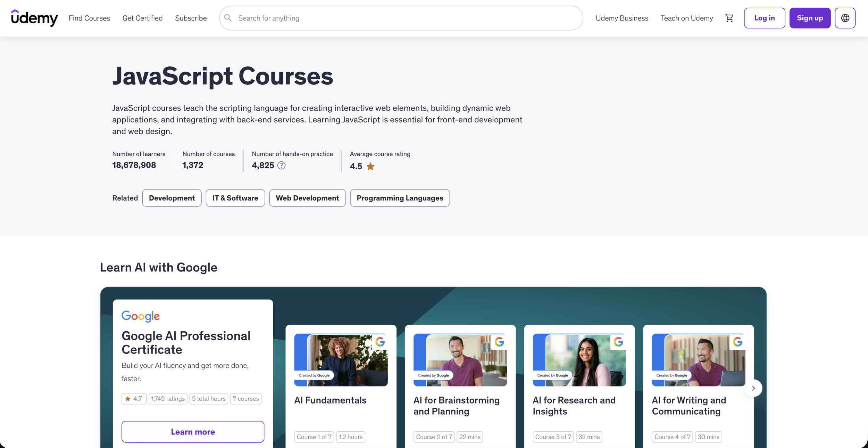Viewport: 868px width, 448px height.
Task: Open Find Courses menu
Action: pos(89,18)
